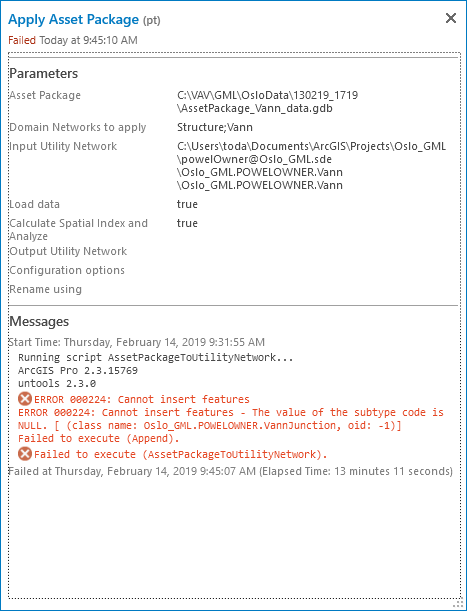
Task: Click the Configuration options label
Action: [67, 270]
